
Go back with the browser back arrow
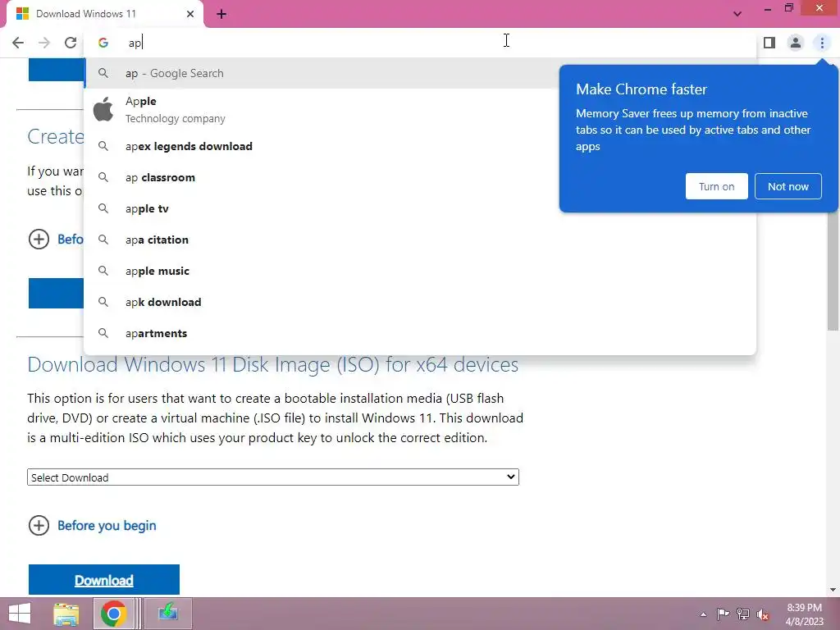tap(18, 43)
